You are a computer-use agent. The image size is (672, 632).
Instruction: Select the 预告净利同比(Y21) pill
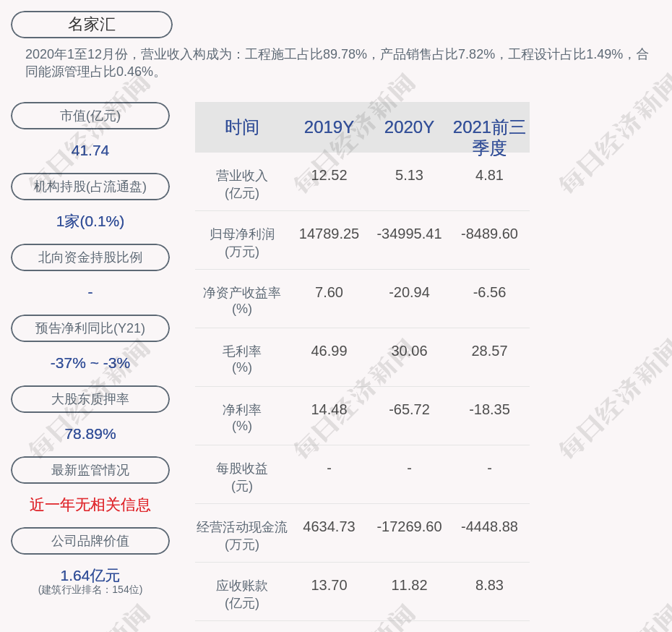pyautogui.click(x=90, y=328)
